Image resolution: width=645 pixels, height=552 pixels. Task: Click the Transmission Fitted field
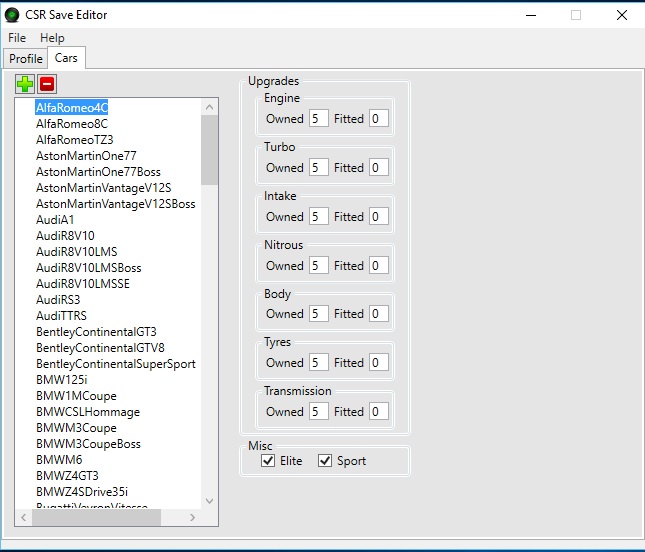[378, 411]
